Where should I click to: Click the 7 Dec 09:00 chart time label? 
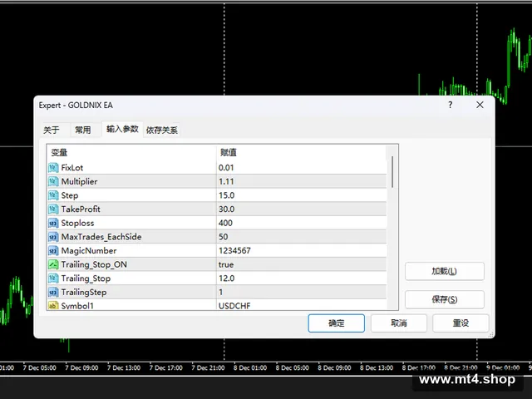pos(81,367)
